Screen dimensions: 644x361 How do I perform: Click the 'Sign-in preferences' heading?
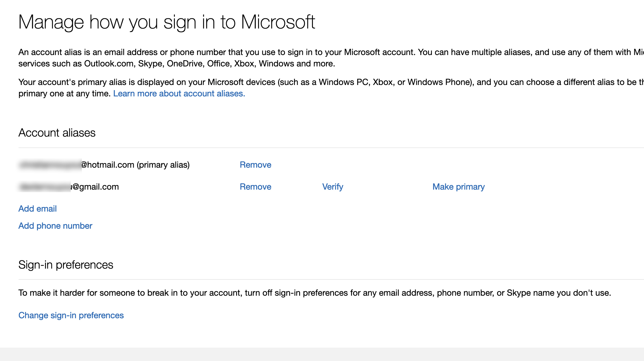click(66, 265)
